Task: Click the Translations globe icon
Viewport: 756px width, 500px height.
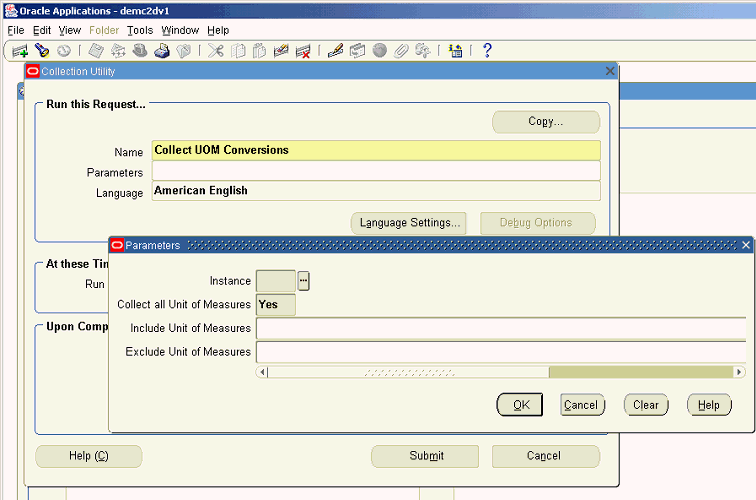Action: (x=379, y=50)
